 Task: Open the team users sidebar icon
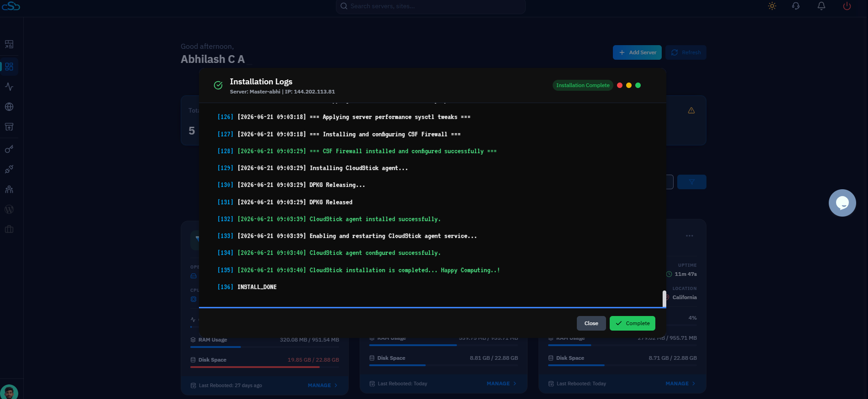tap(9, 189)
